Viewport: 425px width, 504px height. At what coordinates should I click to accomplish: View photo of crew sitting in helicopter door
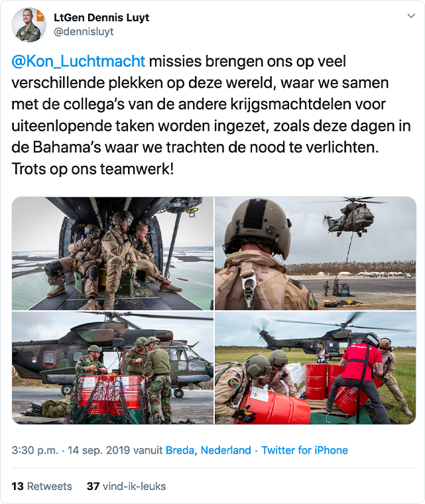(113, 253)
